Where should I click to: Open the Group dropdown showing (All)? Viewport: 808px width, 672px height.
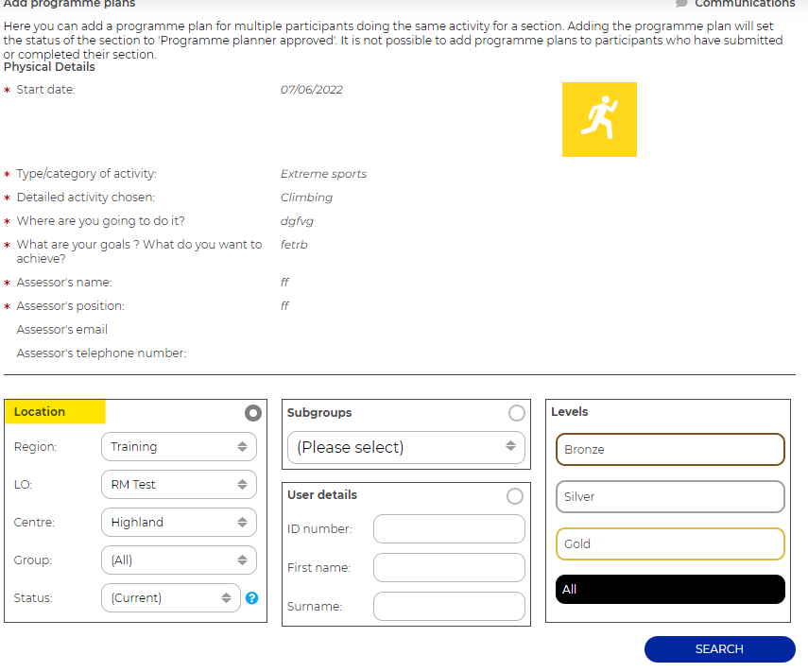tap(179, 560)
